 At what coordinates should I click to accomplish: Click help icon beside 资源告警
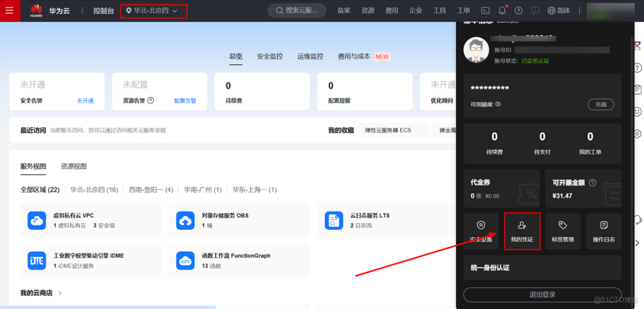tap(150, 100)
